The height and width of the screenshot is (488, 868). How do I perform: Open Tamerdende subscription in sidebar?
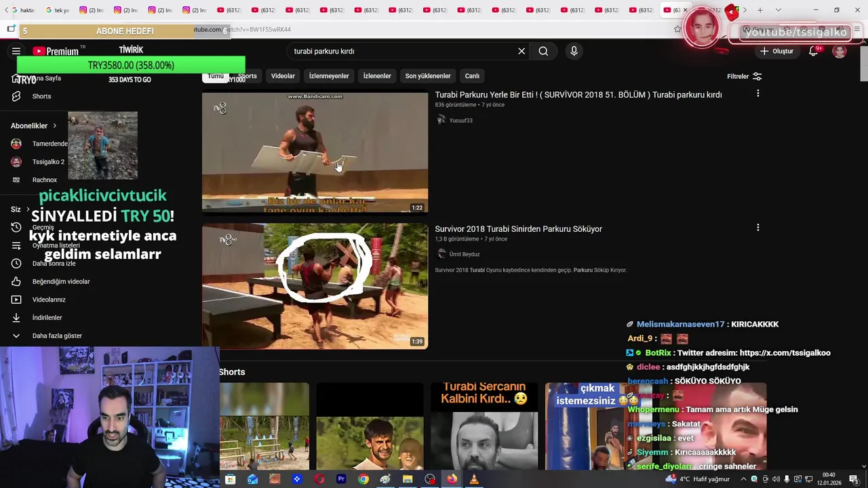[x=41, y=144]
